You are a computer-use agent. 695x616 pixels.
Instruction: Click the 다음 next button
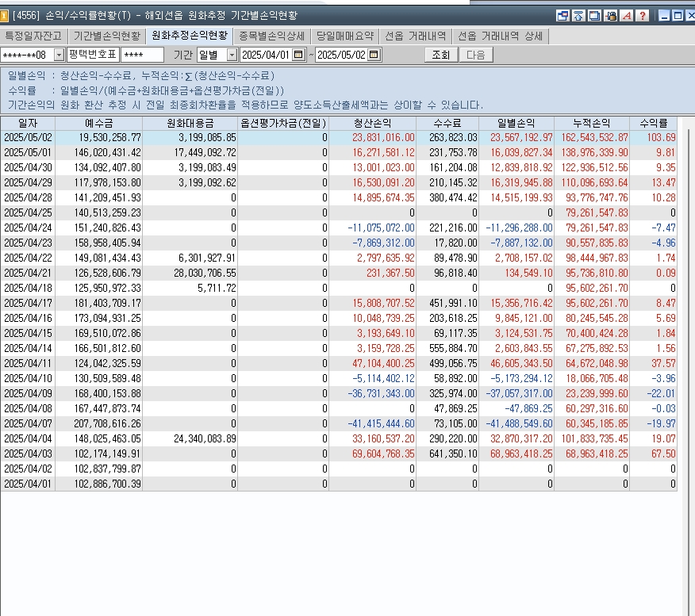pyautogui.click(x=476, y=55)
